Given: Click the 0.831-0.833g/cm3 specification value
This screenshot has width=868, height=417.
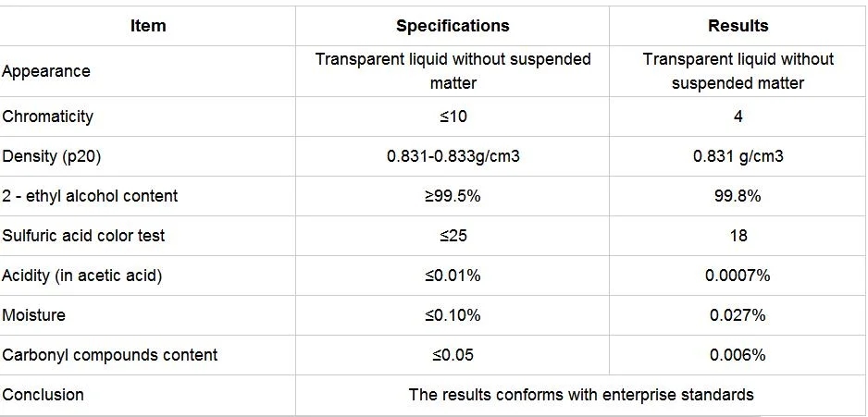Looking at the screenshot, I should click(x=453, y=156).
